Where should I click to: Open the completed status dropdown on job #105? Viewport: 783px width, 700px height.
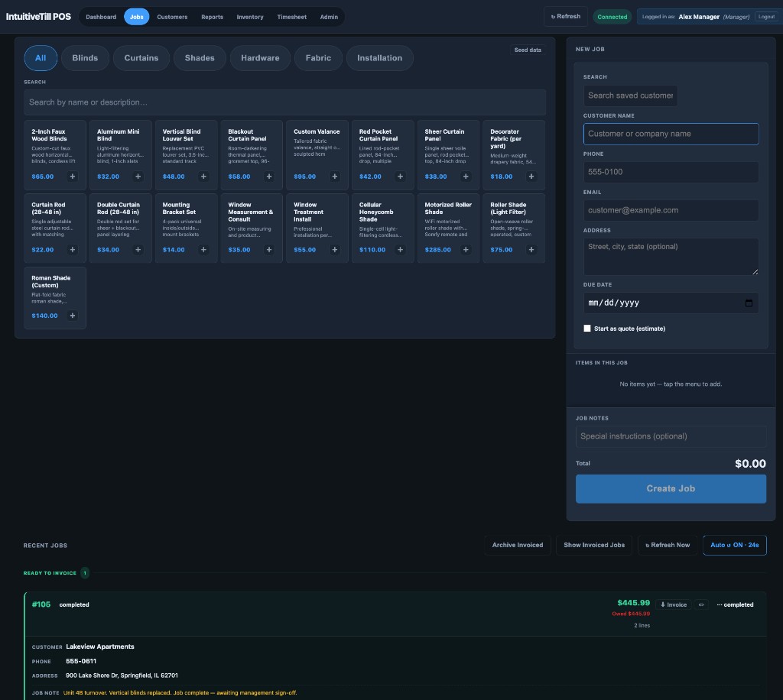coord(735,604)
